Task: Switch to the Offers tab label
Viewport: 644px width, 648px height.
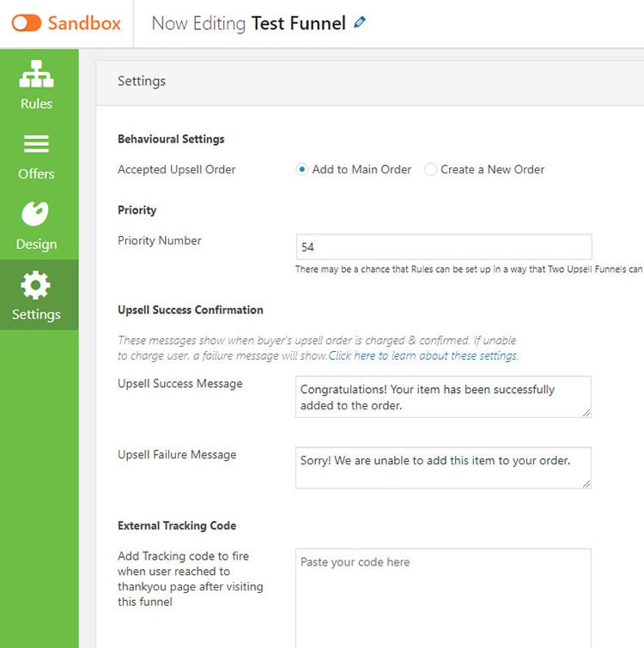Action: click(x=36, y=173)
